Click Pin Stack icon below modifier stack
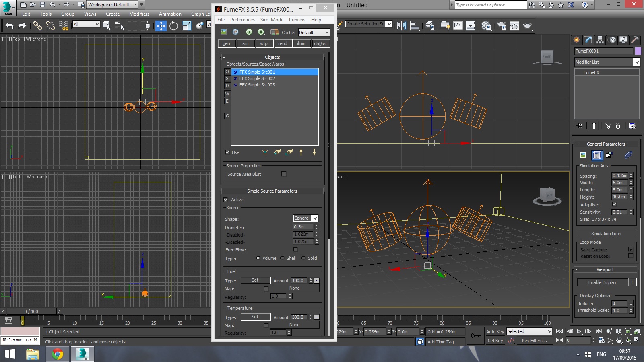 (x=579, y=126)
